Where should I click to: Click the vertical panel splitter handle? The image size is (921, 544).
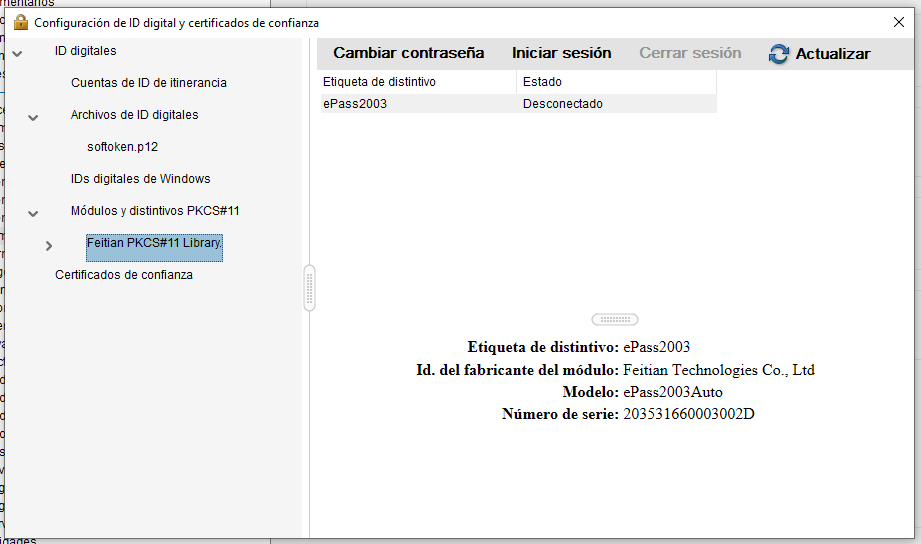pos(309,289)
